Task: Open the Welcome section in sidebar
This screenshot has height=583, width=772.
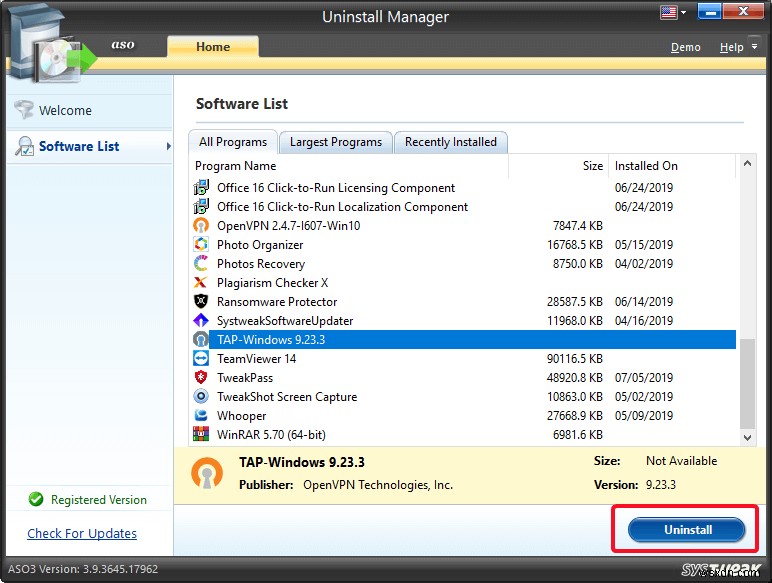Action: pos(90,110)
